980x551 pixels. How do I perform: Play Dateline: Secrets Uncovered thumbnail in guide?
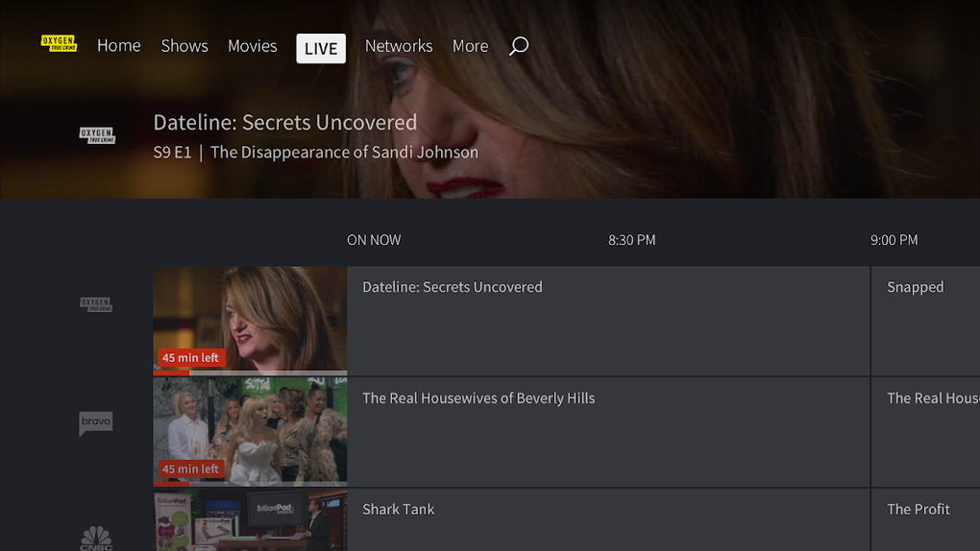pyautogui.click(x=250, y=320)
